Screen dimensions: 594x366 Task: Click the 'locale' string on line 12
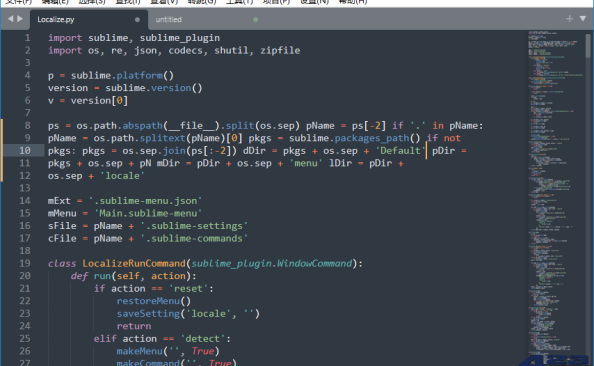[122, 176]
